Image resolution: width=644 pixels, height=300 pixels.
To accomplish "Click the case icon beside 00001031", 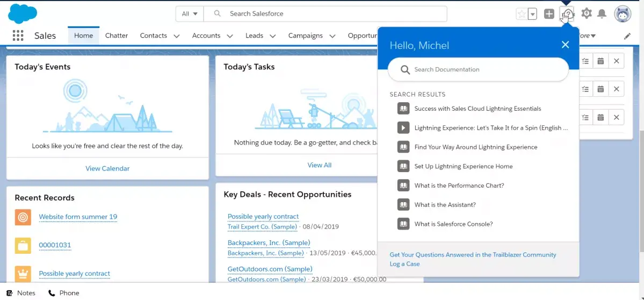I will click(23, 245).
